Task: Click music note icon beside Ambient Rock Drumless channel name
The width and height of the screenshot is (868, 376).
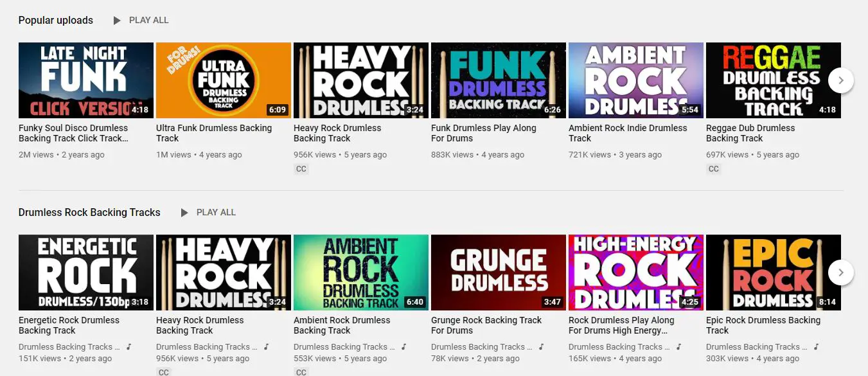Action: tap(404, 347)
